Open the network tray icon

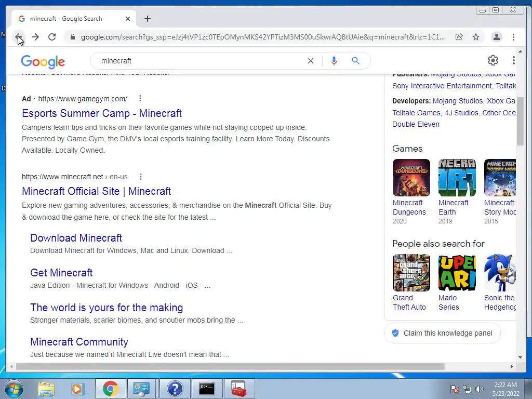pyautogui.click(x=467, y=389)
